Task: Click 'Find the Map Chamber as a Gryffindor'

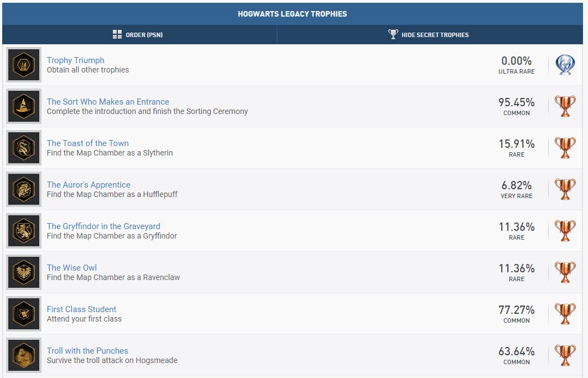Action: 112,236
